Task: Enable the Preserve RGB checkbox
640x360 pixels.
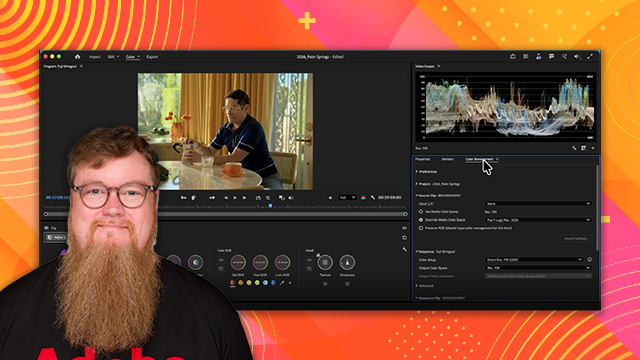Action: point(421,228)
